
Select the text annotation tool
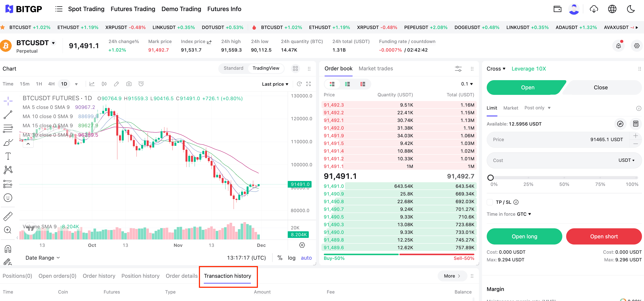(x=8, y=156)
